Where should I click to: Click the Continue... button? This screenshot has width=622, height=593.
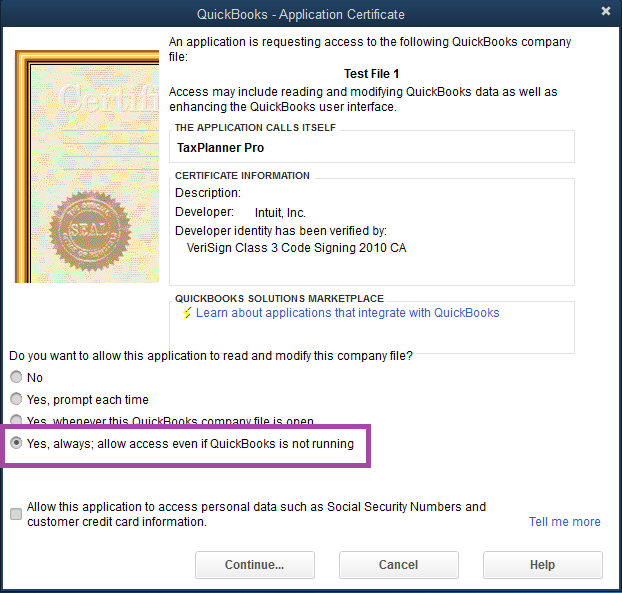coord(255,564)
